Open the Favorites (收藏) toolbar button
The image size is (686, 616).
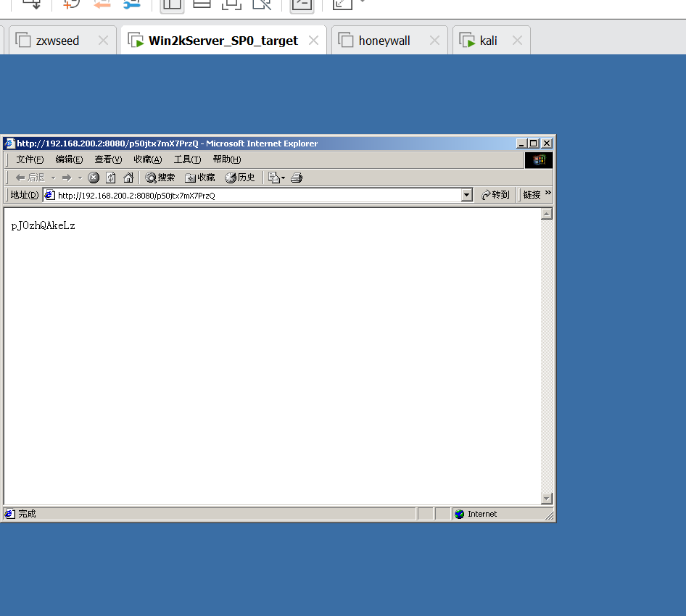[x=200, y=178]
